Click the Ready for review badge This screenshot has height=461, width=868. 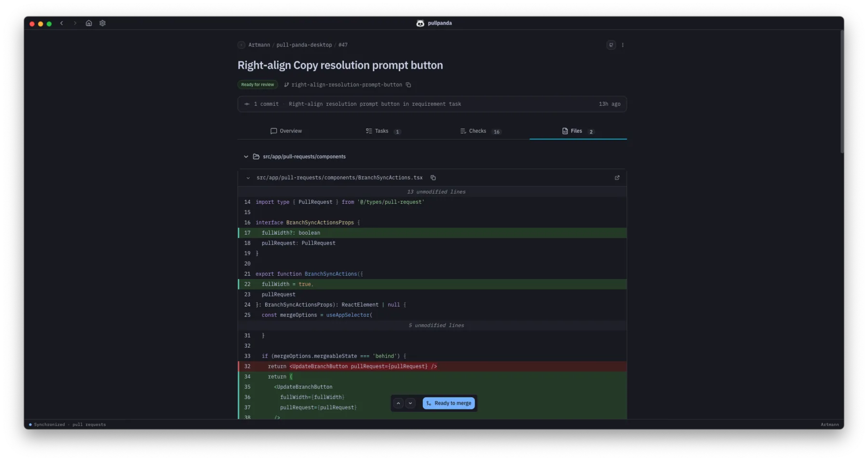(x=258, y=85)
